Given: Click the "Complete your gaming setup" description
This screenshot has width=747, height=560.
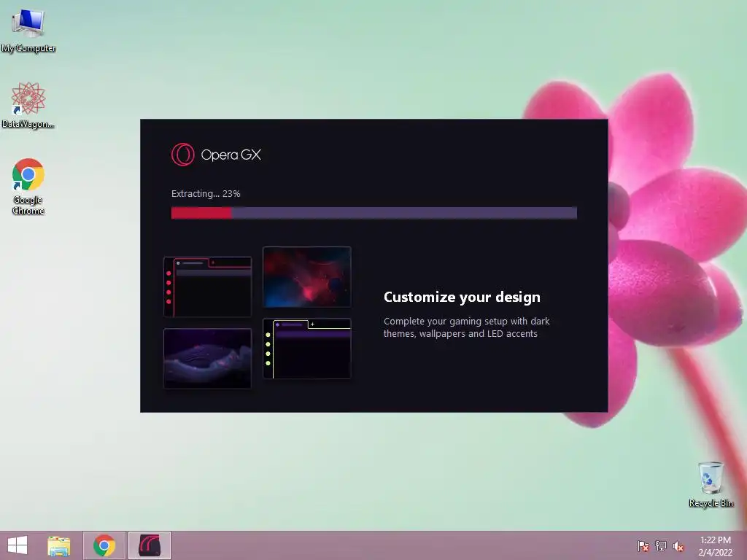Looking at the screenshot, I should click(466, 327).
